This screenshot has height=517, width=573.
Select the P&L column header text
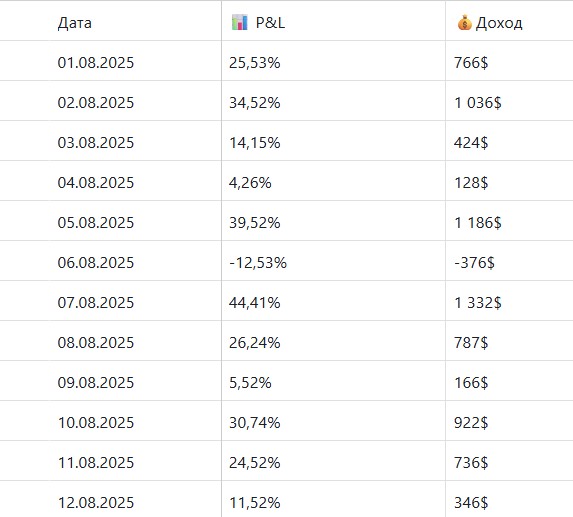[270, 23]
